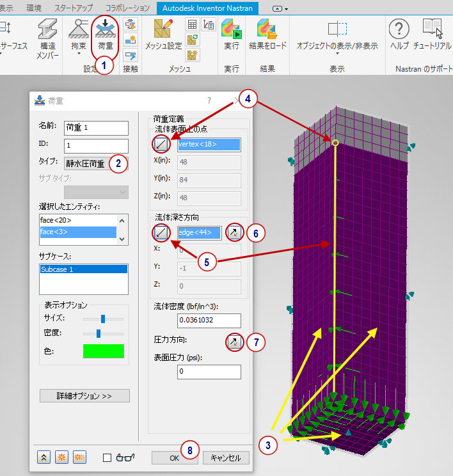The width and height of the screenshot is (453, 476).
Task: Adjust the サイズ slider
Action: (103, 319)
